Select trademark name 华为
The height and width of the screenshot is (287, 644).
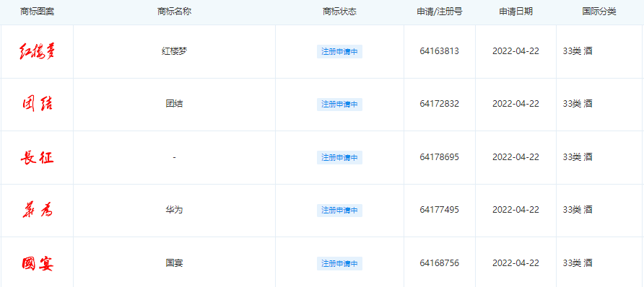click(x=174, y=211)
